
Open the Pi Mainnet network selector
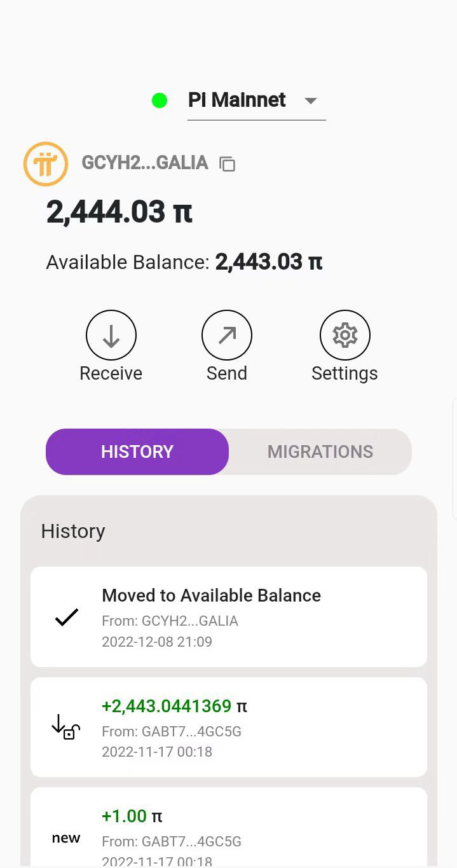237,100
